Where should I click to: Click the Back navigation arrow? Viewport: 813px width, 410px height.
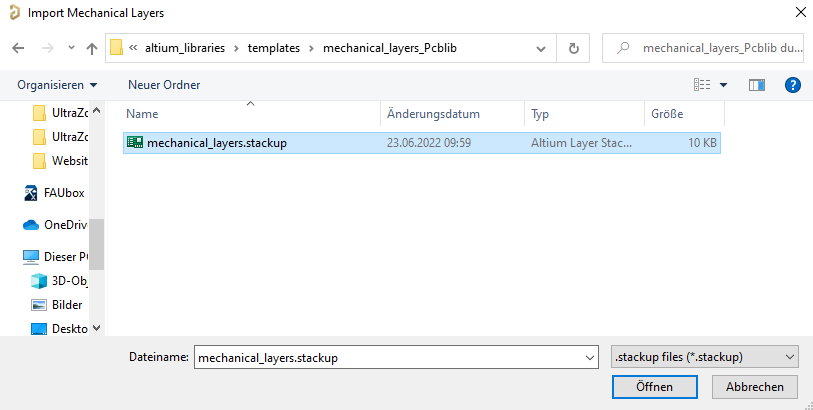[x=17, y=48]
